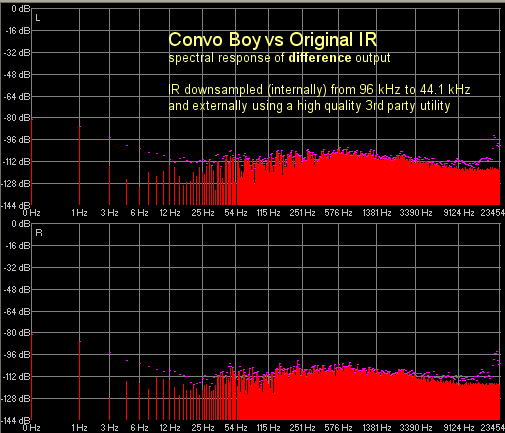
Task: Click the "Convo Boy vs Original IR" title
Action: [273, 40]
